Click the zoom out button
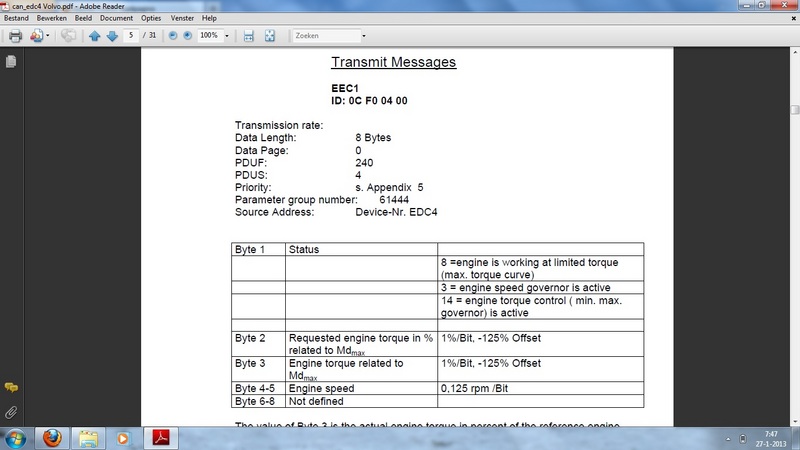The height and width of the screenshot is (450, 800). point(173,35)
